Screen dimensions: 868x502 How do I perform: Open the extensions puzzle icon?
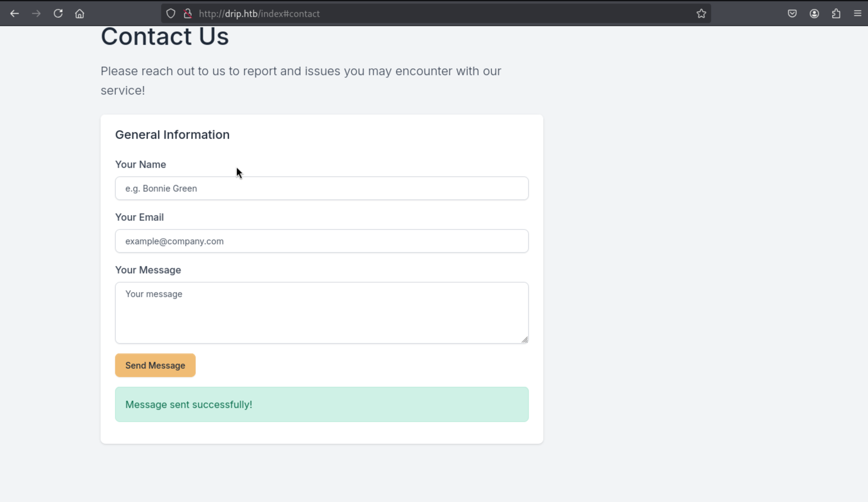click(x=836, y=14)
